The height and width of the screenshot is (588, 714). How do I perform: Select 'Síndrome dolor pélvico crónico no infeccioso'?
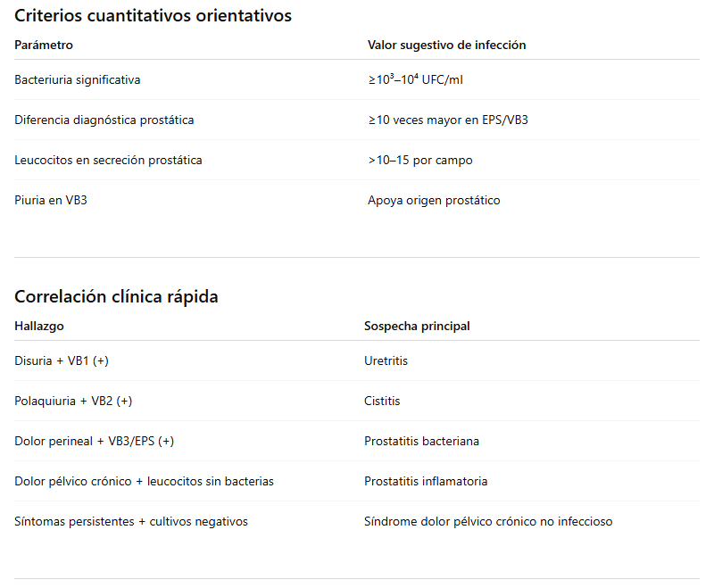[488, 521]
